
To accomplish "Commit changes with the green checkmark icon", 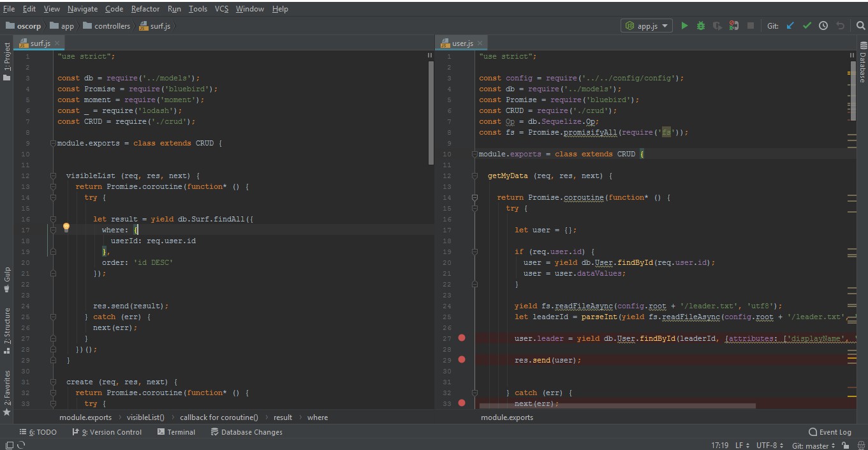I will [x=807, y=26].
